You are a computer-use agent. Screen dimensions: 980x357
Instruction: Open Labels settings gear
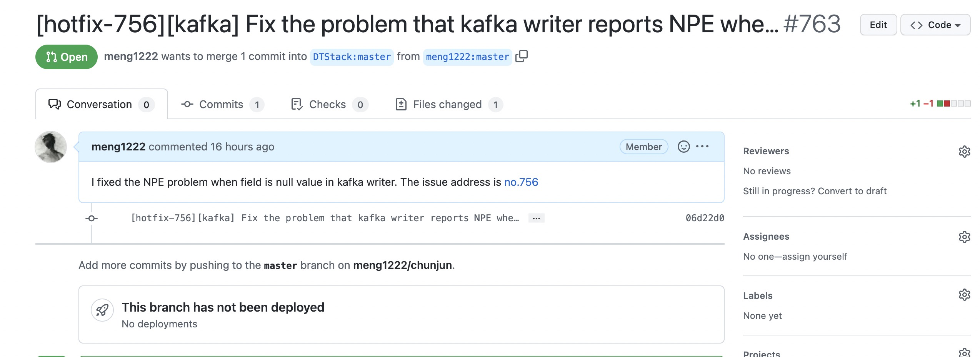964,295
